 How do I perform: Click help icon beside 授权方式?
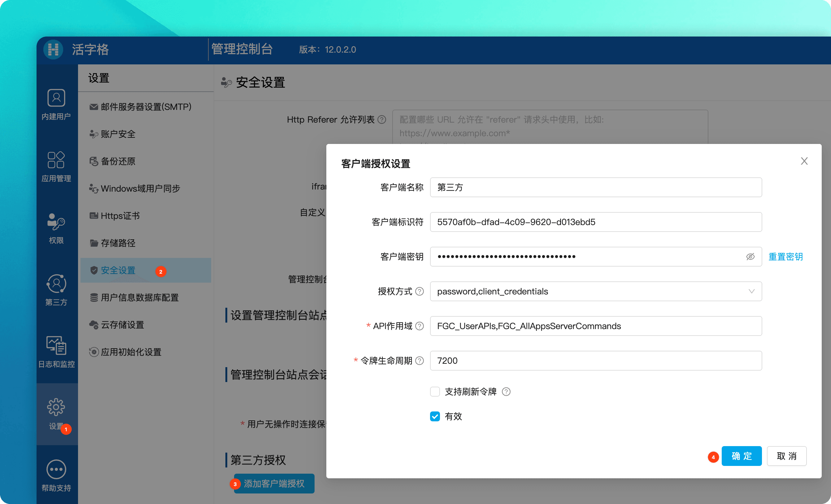pyautogui.click(x=420, y=292)
